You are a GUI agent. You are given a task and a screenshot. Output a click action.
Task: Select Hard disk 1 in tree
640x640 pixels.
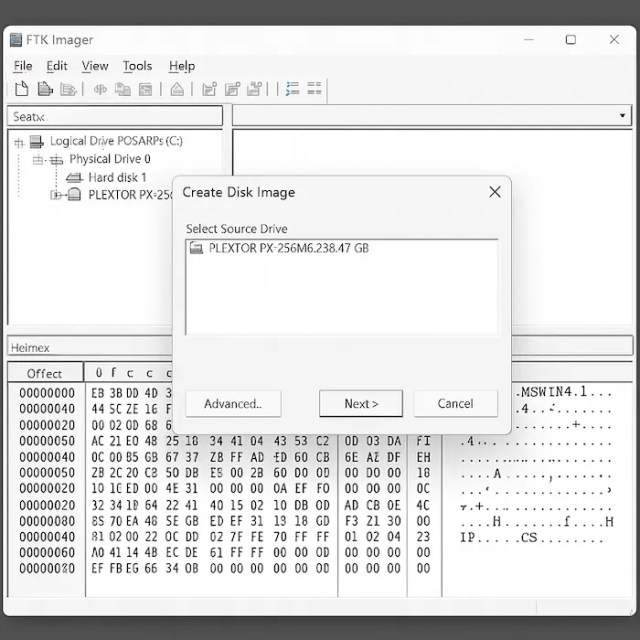tap(117, 178)
